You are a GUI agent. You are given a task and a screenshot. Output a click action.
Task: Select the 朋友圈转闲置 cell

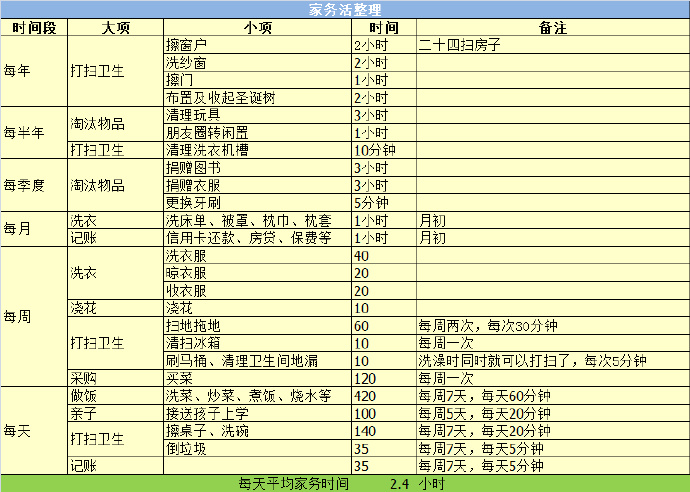pyautogui.click(x=257, y=132)
